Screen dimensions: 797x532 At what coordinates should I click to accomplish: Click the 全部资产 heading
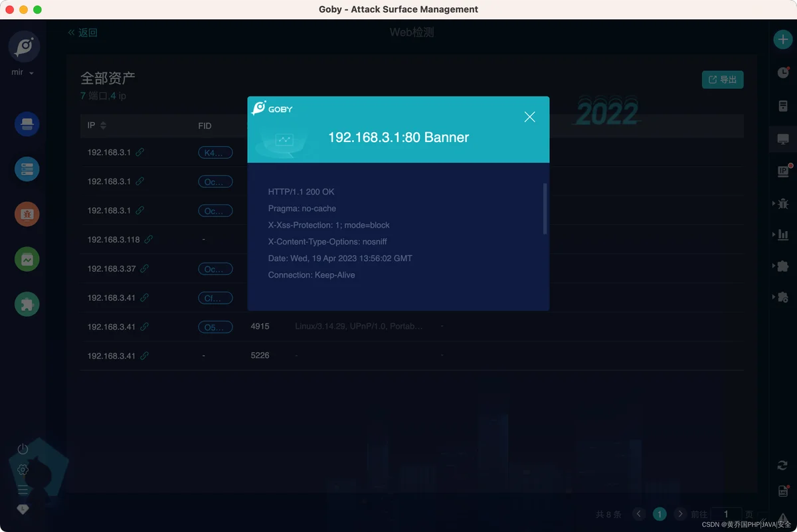[x=108, y=78]
